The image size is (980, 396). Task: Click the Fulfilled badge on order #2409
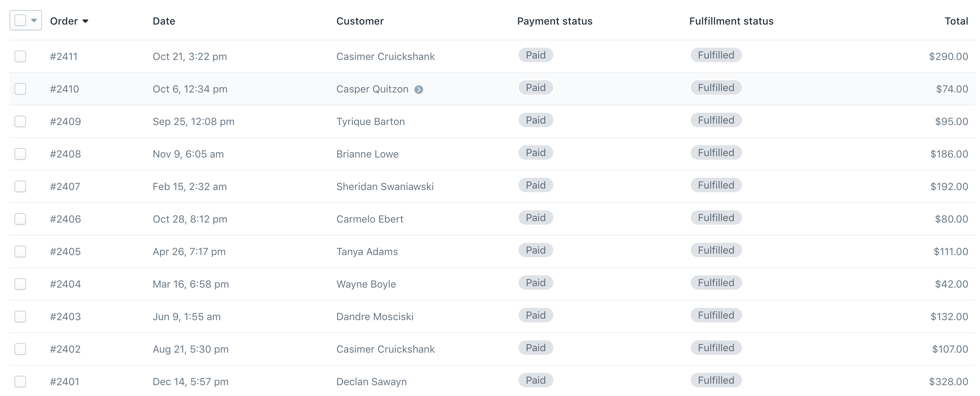point(716,120)
